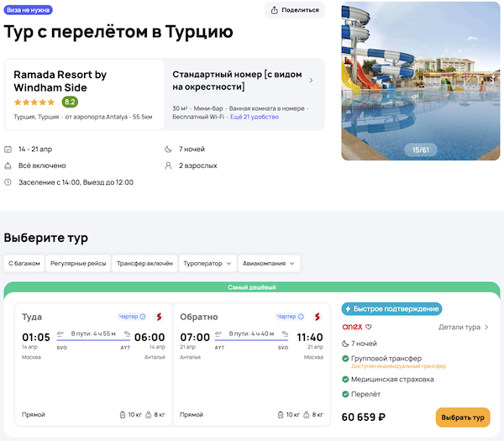Toggle the Трансфер включён filter
The height and width of the screenshot is (441, 504).
click(x=144, y=263)
